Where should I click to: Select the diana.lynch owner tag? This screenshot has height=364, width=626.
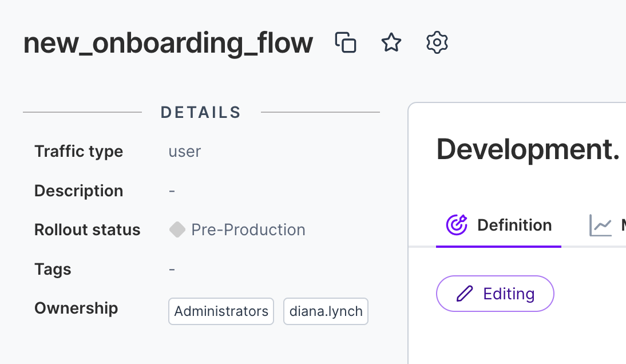326,311
